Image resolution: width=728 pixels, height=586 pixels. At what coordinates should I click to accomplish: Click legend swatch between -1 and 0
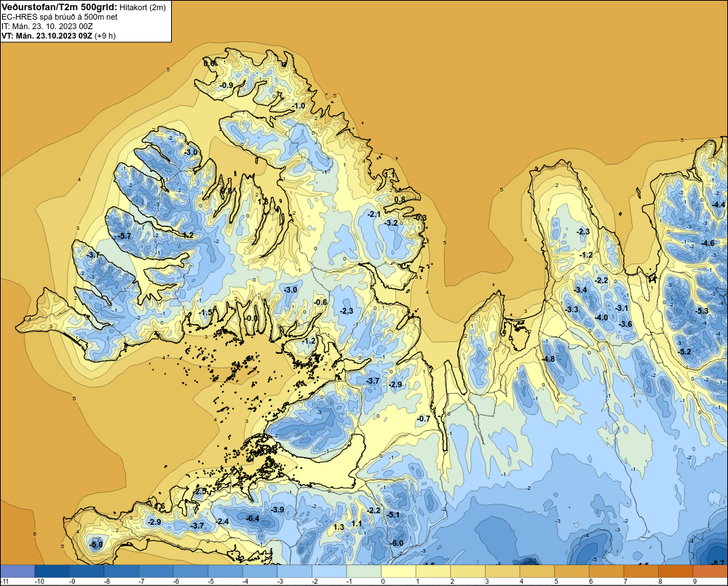coord(364,571)
